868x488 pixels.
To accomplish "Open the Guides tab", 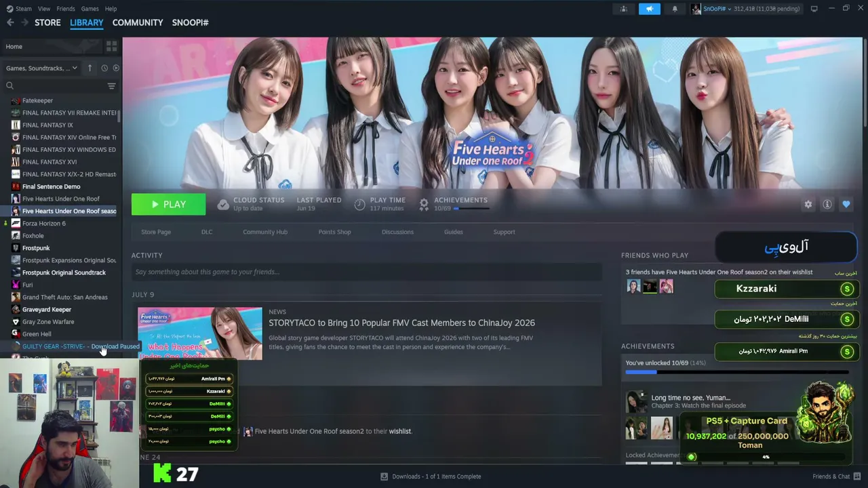I will 454,232.
